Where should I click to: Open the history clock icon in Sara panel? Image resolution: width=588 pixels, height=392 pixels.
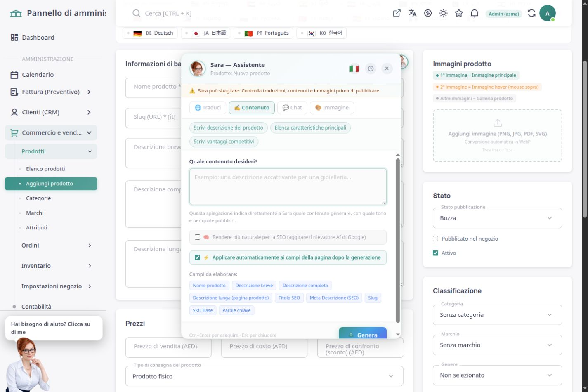pos(371,68)
